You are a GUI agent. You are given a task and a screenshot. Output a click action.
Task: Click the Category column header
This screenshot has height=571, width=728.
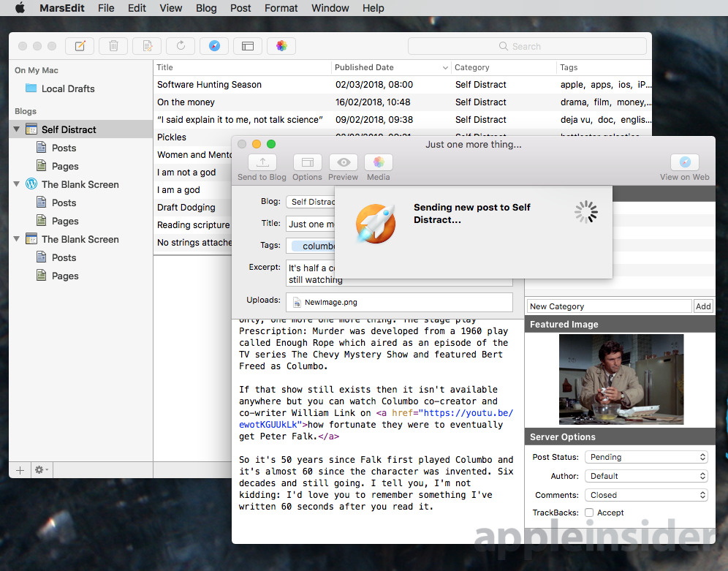point(504,68)
